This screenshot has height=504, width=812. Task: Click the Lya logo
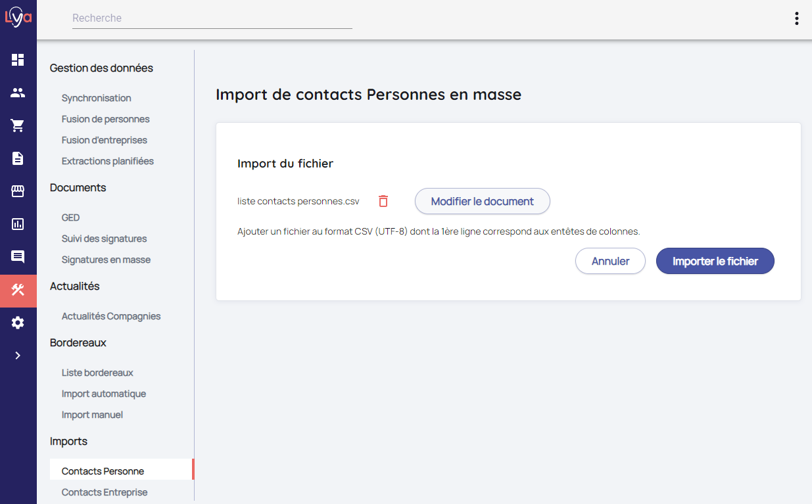click(18, 18)
